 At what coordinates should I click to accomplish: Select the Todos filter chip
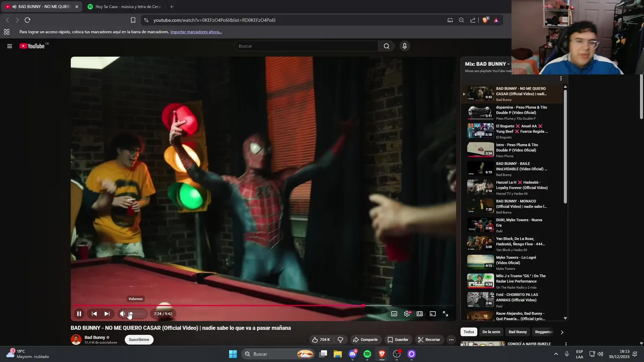(469, 332)
